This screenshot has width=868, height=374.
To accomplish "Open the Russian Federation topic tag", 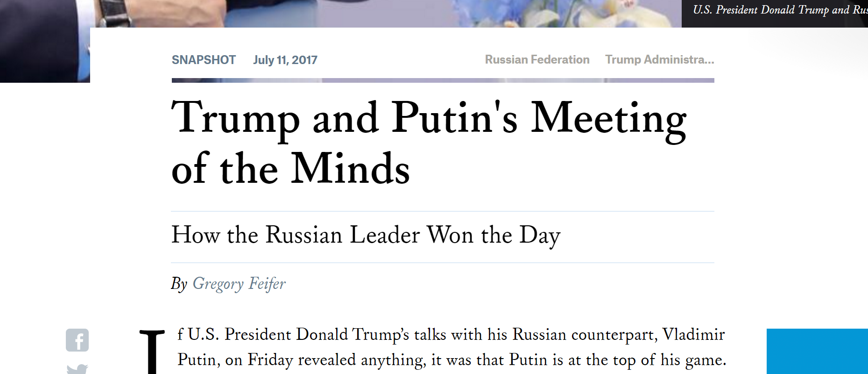I will (x=537, y=59).
